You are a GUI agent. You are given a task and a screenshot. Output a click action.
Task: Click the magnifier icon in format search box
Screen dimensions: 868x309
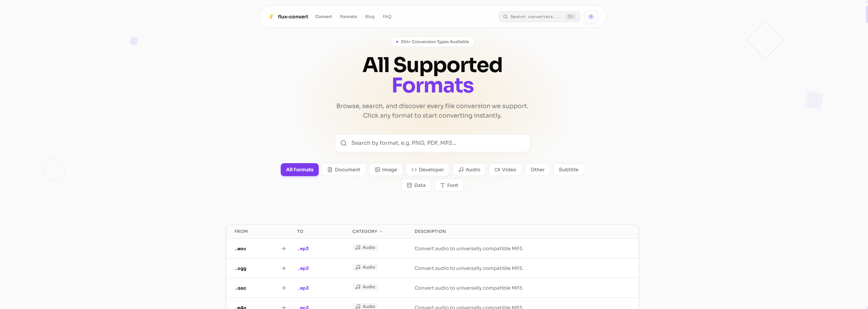click(344, 143)
